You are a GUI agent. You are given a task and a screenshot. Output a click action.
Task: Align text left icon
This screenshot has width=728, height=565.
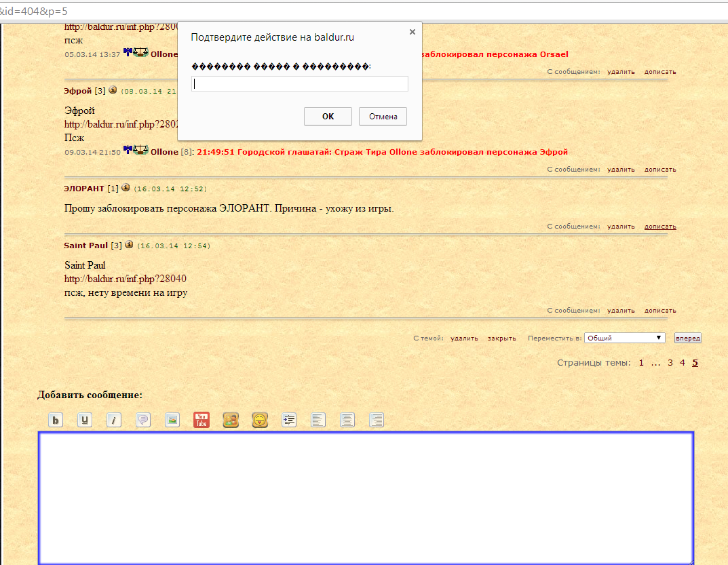tap(318, 420)
